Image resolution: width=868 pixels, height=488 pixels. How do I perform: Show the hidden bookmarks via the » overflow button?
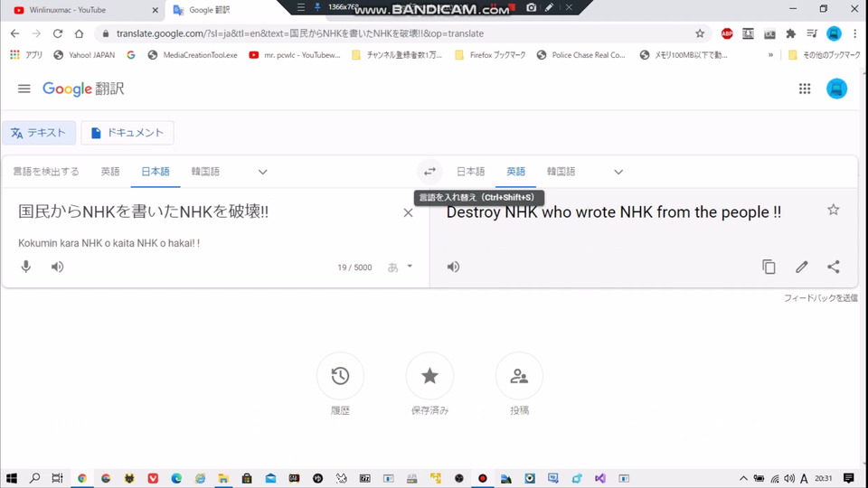(770, 55)
